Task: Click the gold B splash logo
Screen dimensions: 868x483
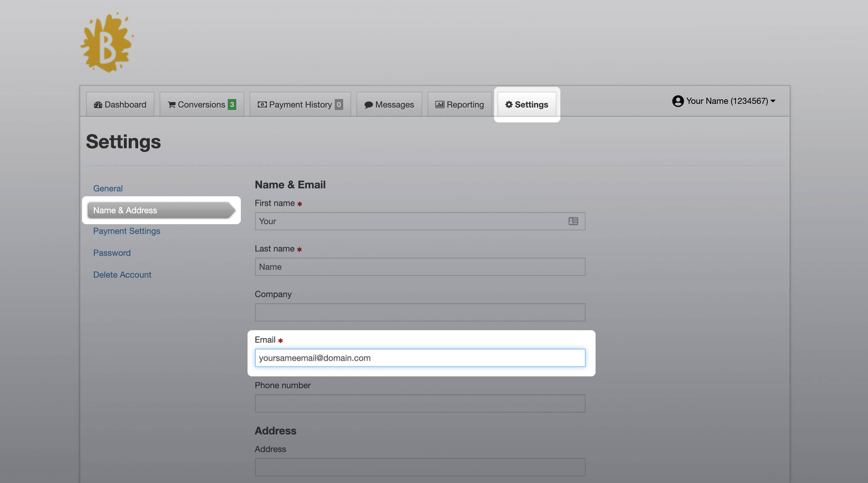Action: pyautogui.click(x=107, y=42)
